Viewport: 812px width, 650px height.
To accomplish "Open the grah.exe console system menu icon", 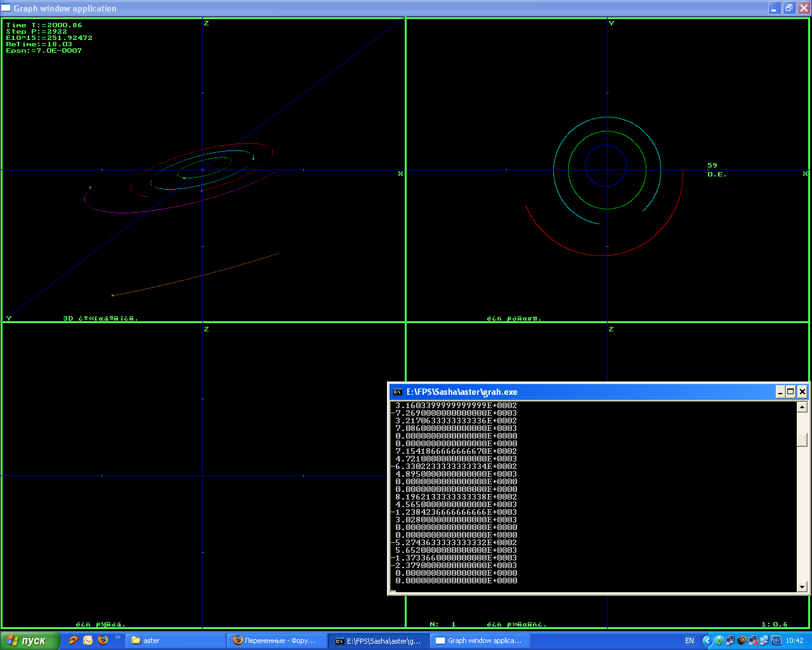I will 397,392.
